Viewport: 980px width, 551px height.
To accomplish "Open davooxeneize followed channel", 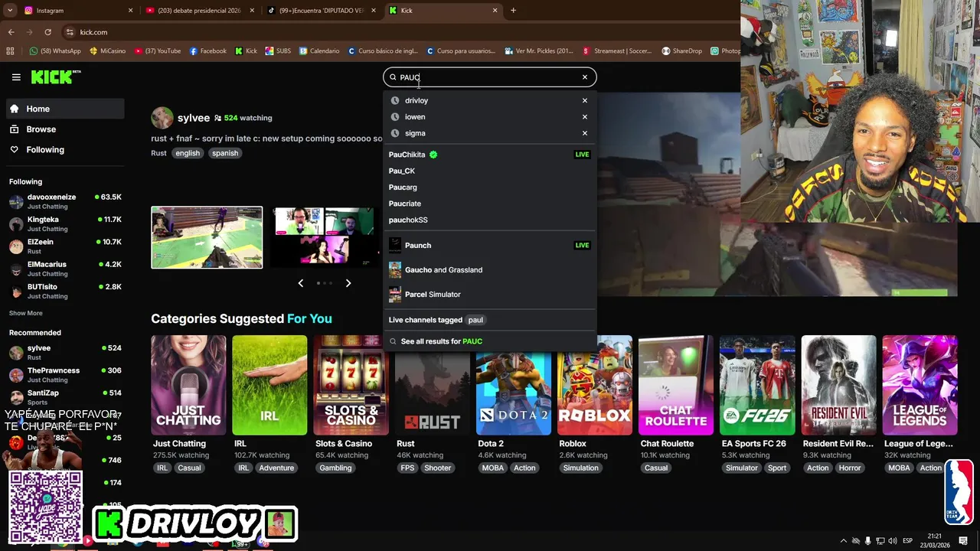I will click(x=65, y=201).
